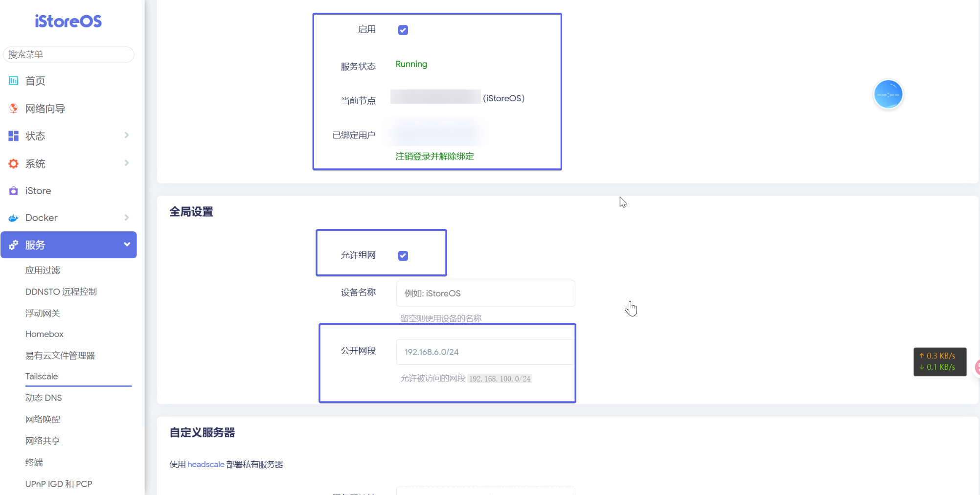Image resolution: width=980 pixels, height=495 pixels.
Task: Click the 状态 status grid icon
Action: [14, 136]
